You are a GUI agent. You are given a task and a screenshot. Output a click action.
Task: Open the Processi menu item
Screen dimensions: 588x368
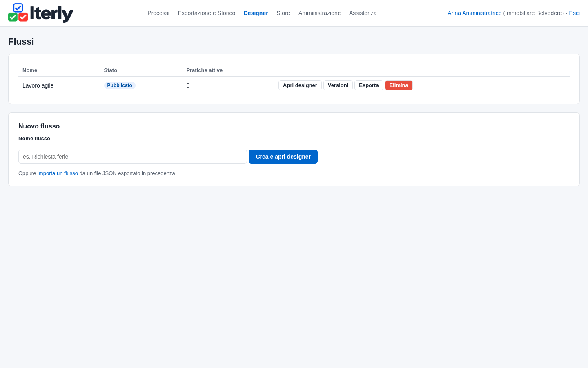click(158, 13)
